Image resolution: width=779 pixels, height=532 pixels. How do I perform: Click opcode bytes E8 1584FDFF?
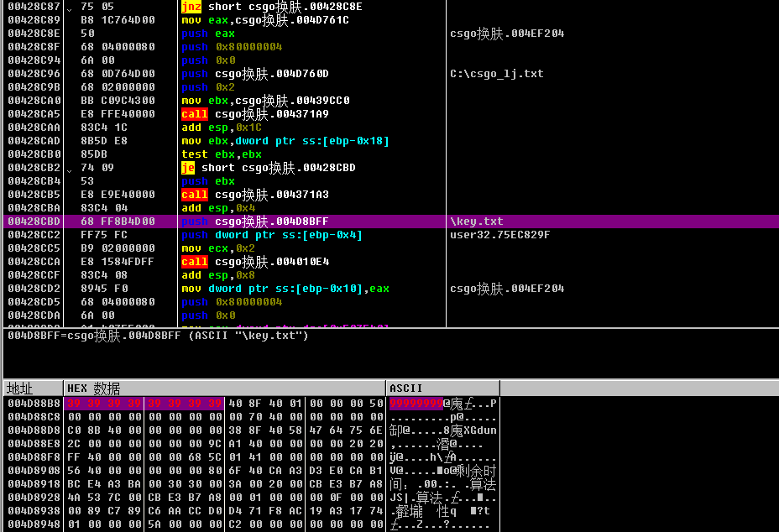[x=118, y=262]
